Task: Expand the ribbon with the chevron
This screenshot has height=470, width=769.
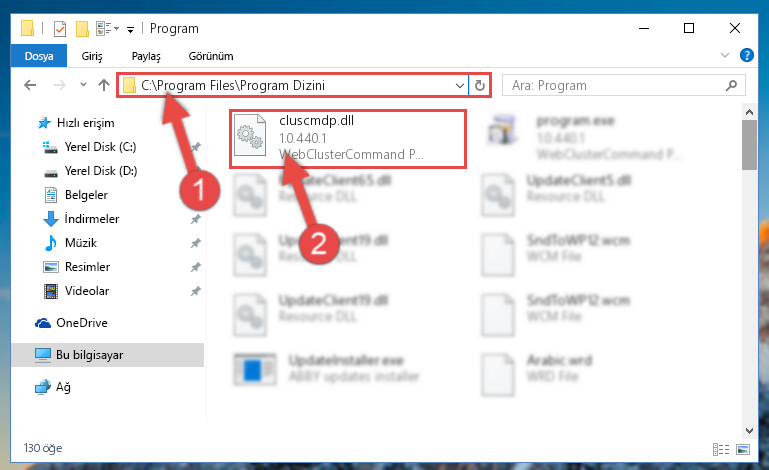Action: point(725,55)
